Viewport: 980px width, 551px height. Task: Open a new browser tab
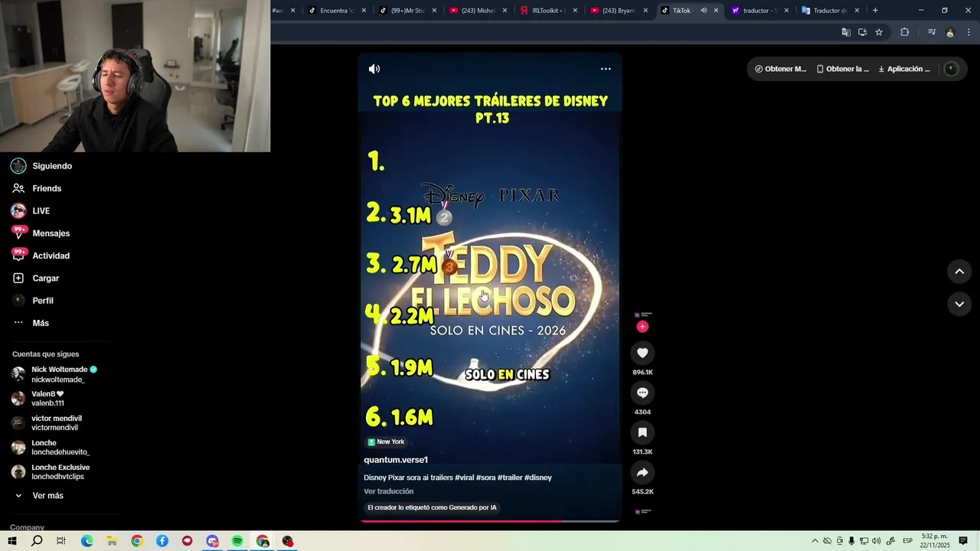(875, 11)
